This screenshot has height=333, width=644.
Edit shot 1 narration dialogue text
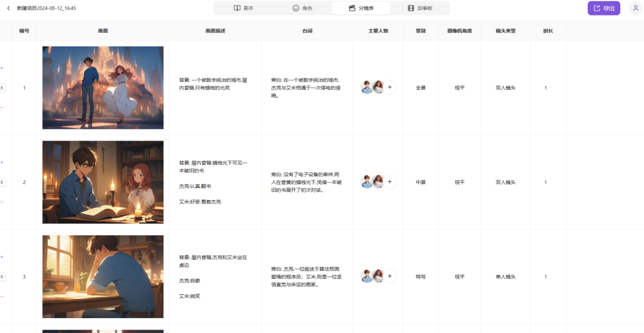pyautogui.click(x=305, y=88)
